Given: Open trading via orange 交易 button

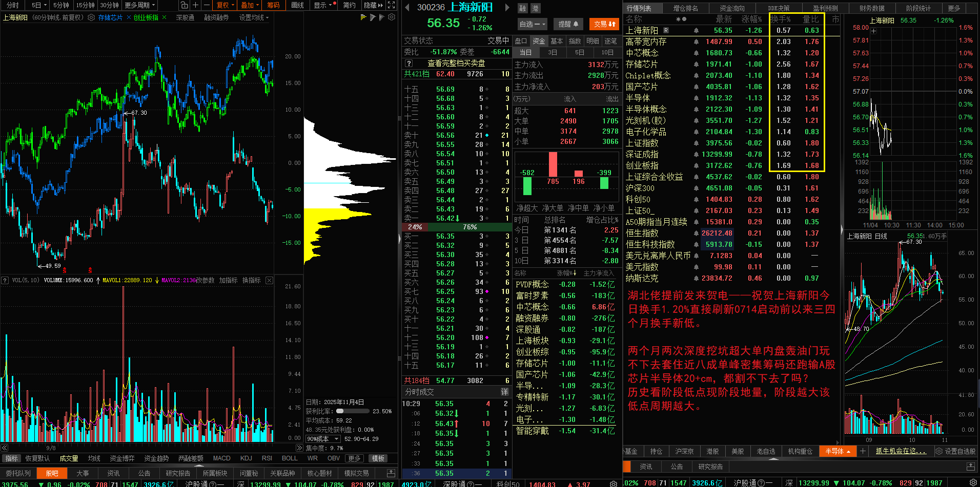Looking at the screenshot, I should (x=605, y=24).
